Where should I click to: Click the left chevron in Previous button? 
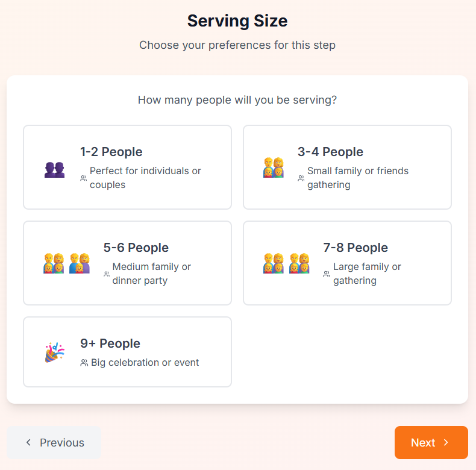(28, 443)
